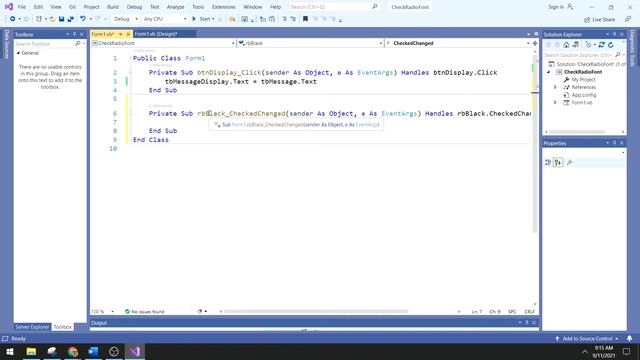Toggle auto-hide pin on Toolbox panel

click(74, 34)
